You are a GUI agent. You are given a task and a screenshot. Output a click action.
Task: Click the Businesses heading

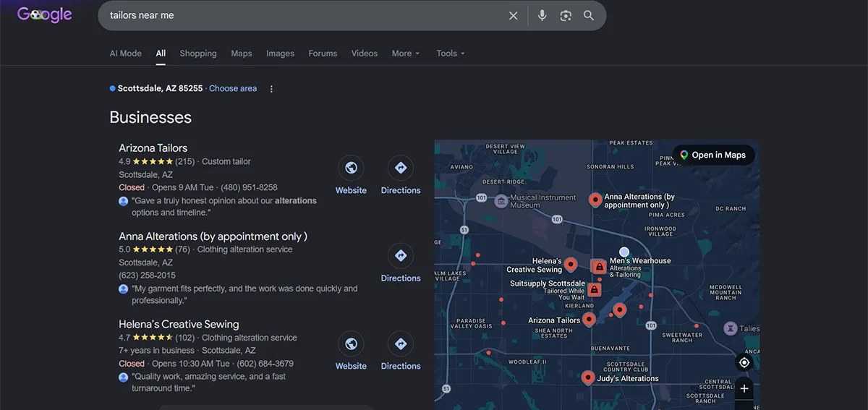tap(150, 117)
